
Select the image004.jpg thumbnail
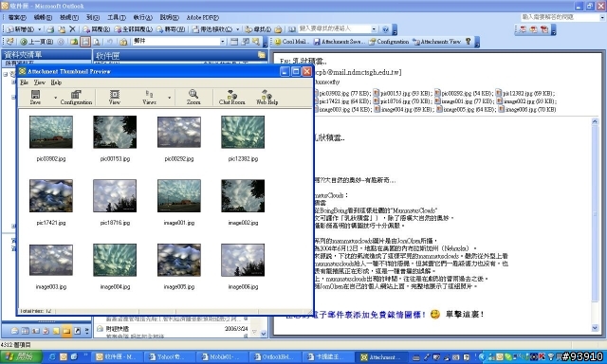(x=115, y=260)
